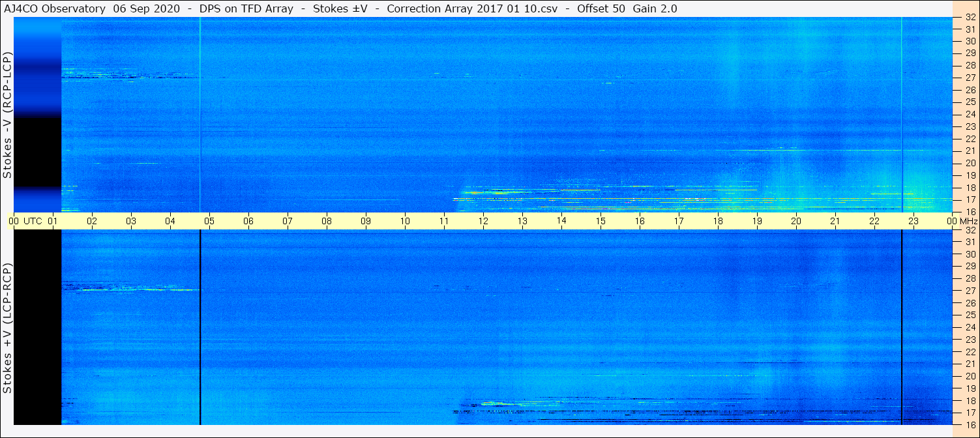
Task: Click 32 MHz label on lower Stokes +V scale
Action: 970,230
